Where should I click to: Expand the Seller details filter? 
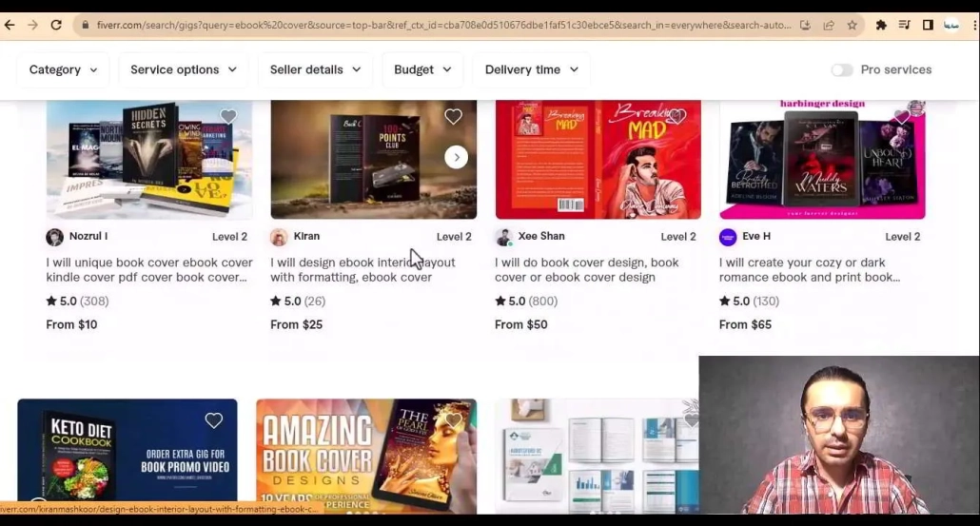[x=315, y=69]
